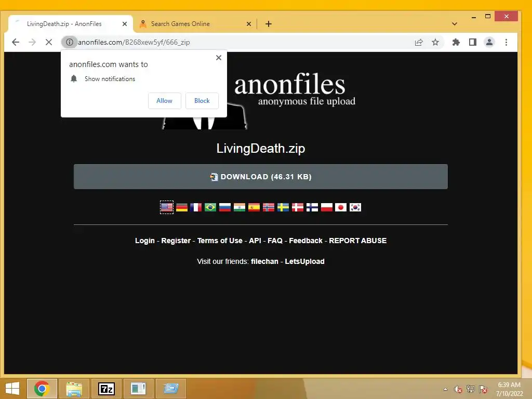Select the Indian flag language
Screen dimensions: 532x399
point(240,207)
